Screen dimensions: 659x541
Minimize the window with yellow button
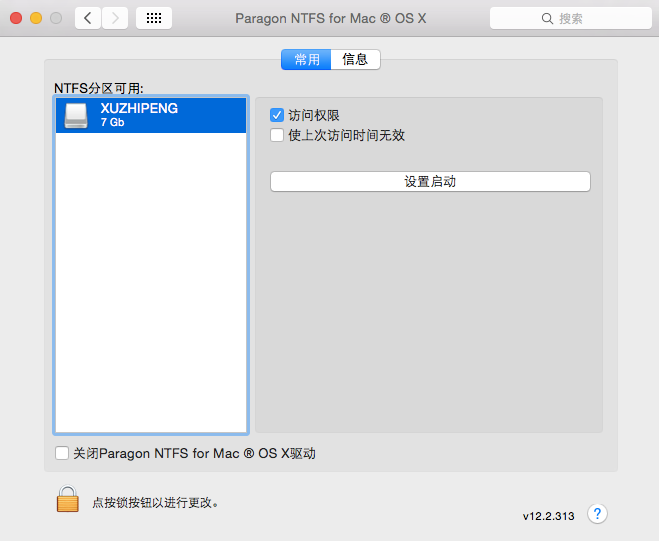tap(36, 18)
